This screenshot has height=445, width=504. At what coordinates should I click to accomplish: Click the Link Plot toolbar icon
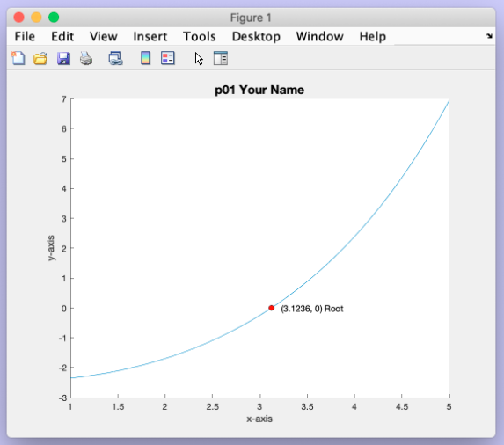pos(116,58)
